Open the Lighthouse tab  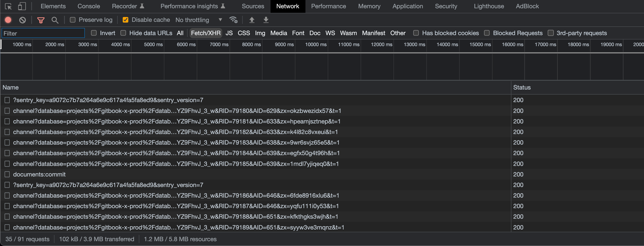coord(489,6)
